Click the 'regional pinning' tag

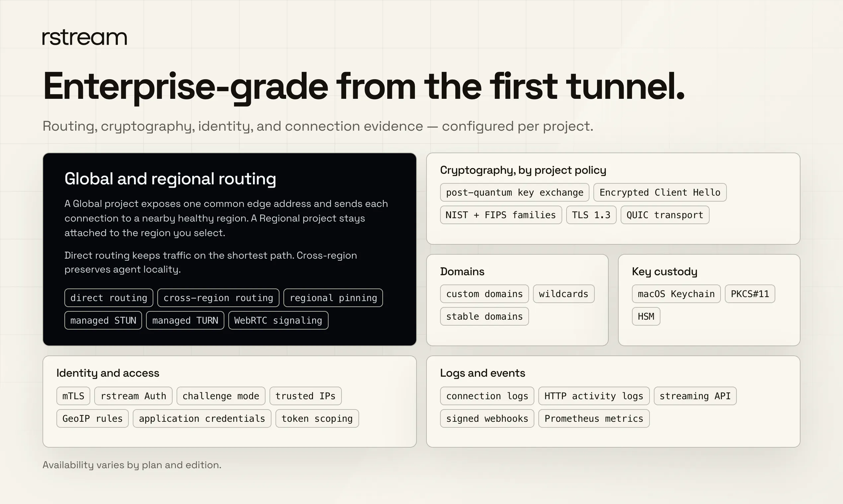pos(333,298)
